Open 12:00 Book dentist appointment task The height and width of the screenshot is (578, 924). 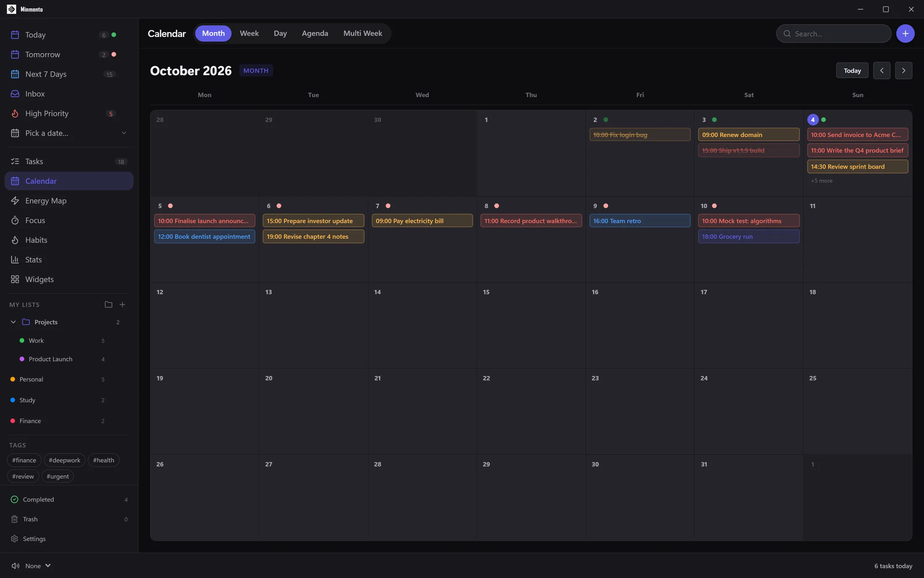pos(205,237)
